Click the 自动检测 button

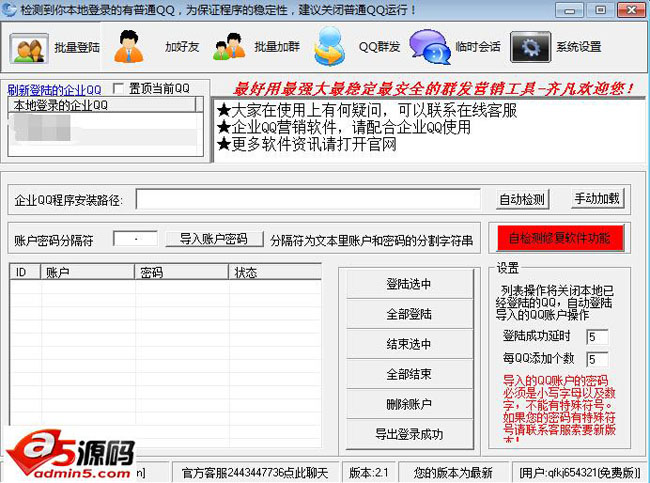tap(522, 199)
